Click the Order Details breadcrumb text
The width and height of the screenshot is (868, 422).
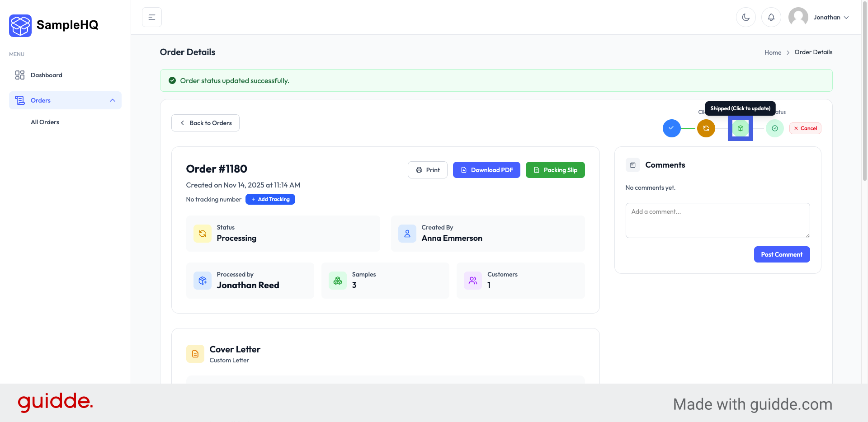coord(813,52)
